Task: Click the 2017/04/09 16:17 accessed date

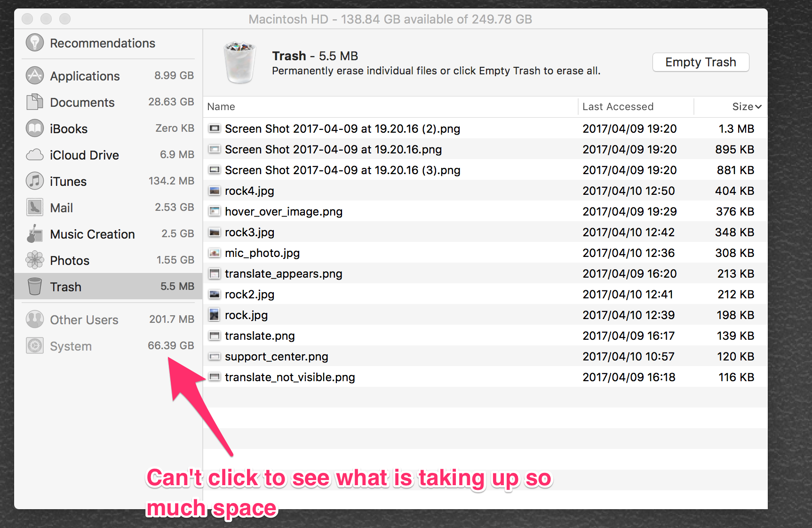Action: pos(629,336)
